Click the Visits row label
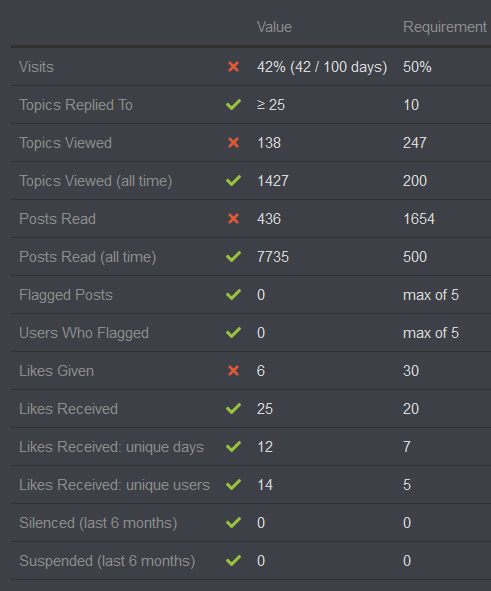The width and height of the screenshot is (491, 591). pos(37,67)
